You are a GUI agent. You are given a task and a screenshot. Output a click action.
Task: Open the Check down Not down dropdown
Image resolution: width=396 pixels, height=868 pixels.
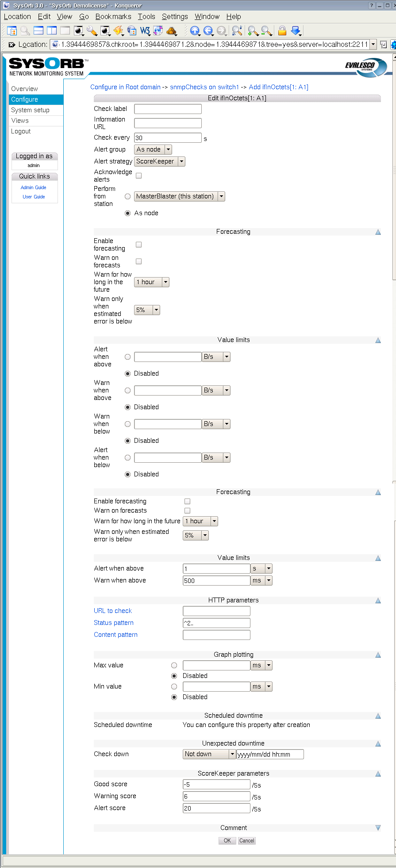click(x=209, y=754)
